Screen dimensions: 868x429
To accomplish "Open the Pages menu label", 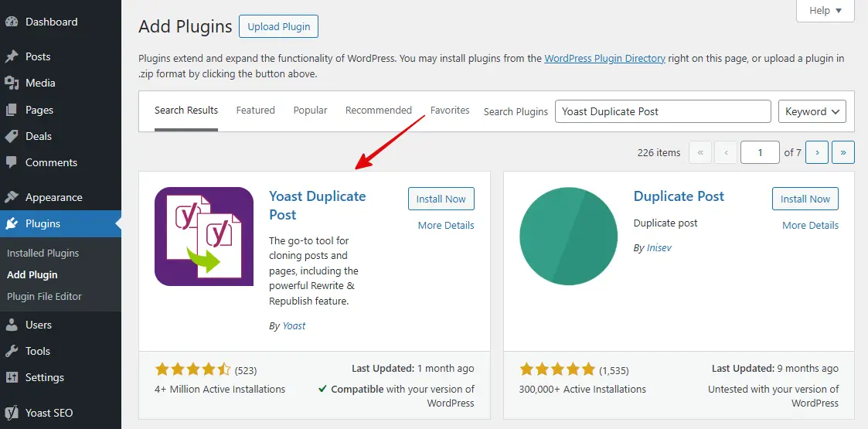I will coord(39,111).
